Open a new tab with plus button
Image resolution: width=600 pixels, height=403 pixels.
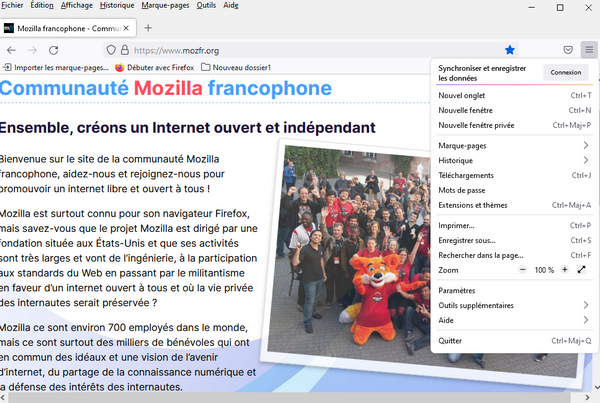[148, 28]
